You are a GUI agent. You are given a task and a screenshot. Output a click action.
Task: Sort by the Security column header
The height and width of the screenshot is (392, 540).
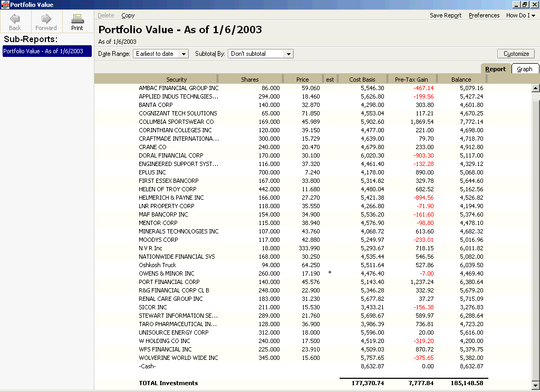(x=176, y=80)
